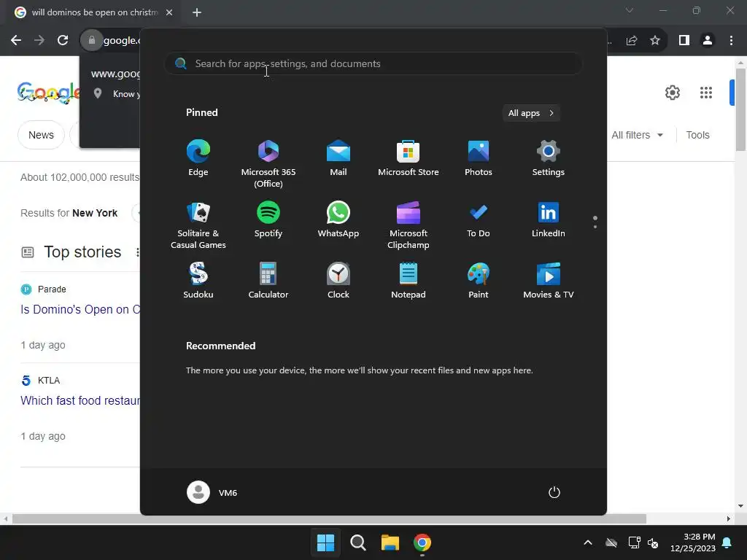Viewport: 747px width, 560px height.
Task: Go back in Chrome
Action: tap(16, 40)
